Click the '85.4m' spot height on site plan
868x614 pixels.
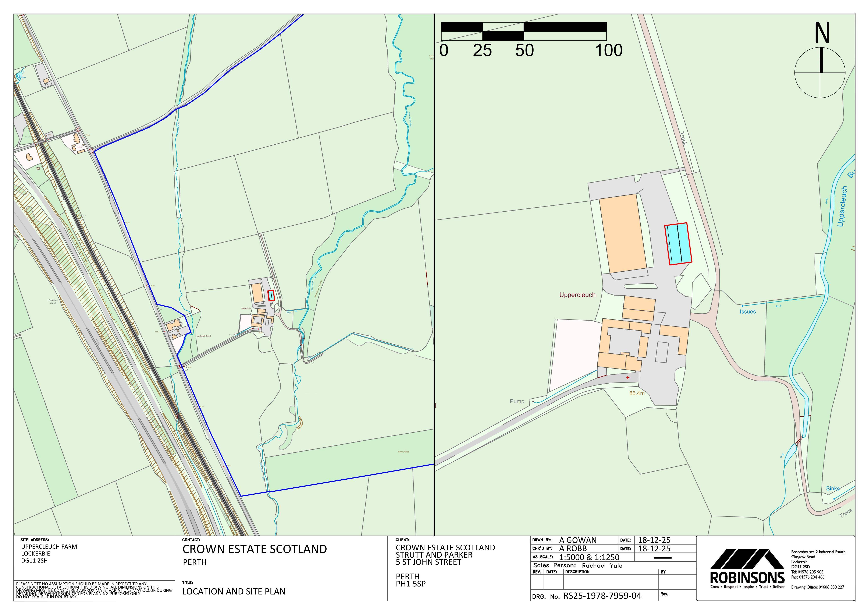[637, 394]
